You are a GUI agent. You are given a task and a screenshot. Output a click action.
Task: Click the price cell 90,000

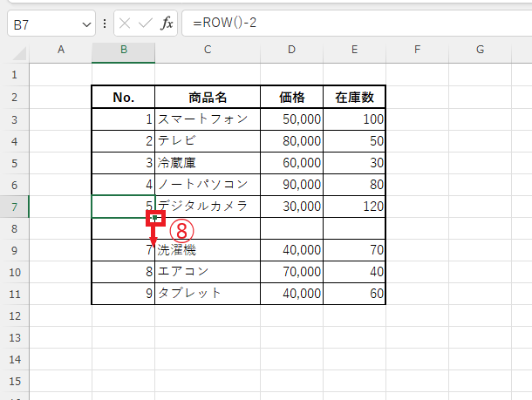292,185
